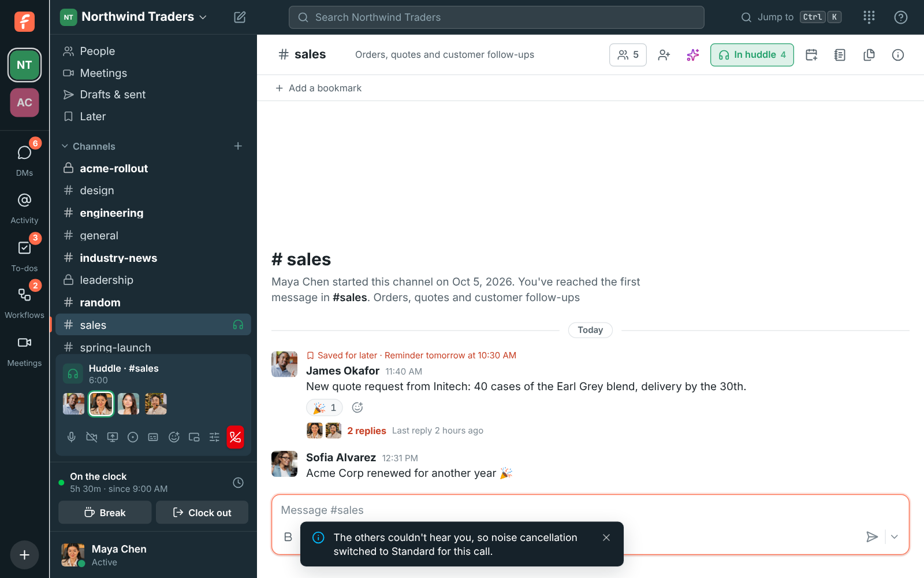924x578 pixels.
Task: Add a bookmark to the sales channel
Action: point(319,88)
